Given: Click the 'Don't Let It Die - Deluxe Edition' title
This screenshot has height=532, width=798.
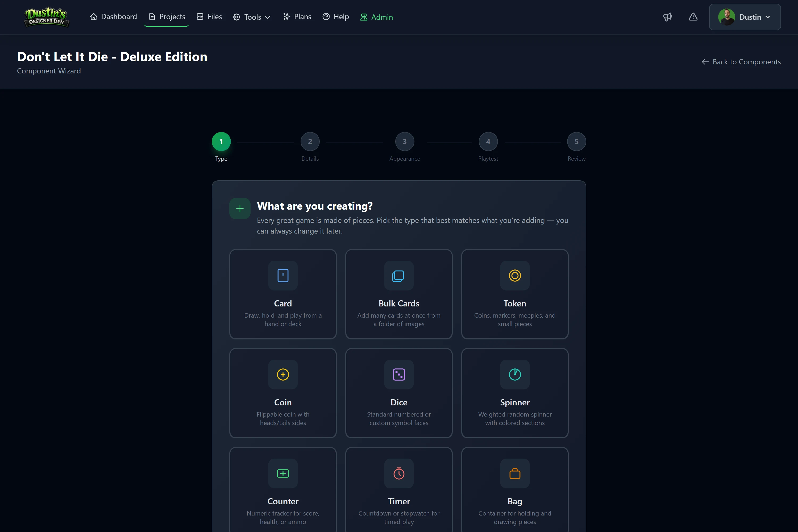Looking at the screenshot, I should tap(112, 57).
